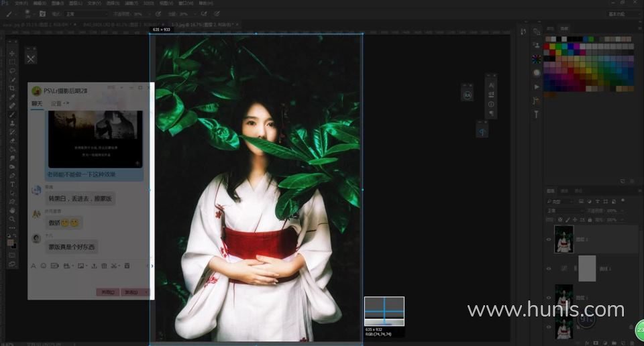
Task: Open the Edit menu
Action: [39, 3]
